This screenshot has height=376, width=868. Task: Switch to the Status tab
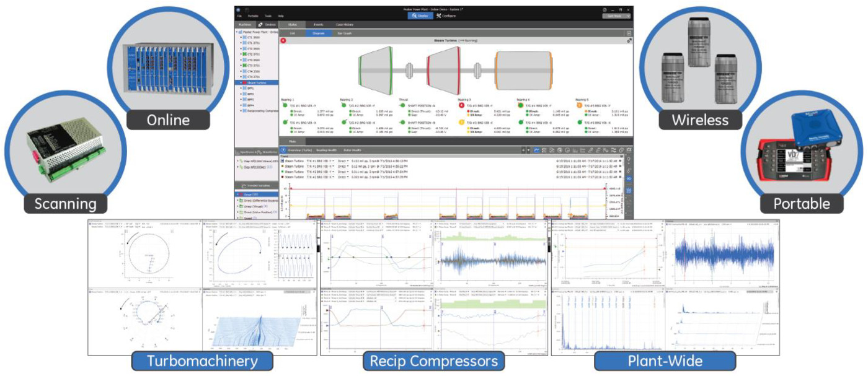point(292,25)
